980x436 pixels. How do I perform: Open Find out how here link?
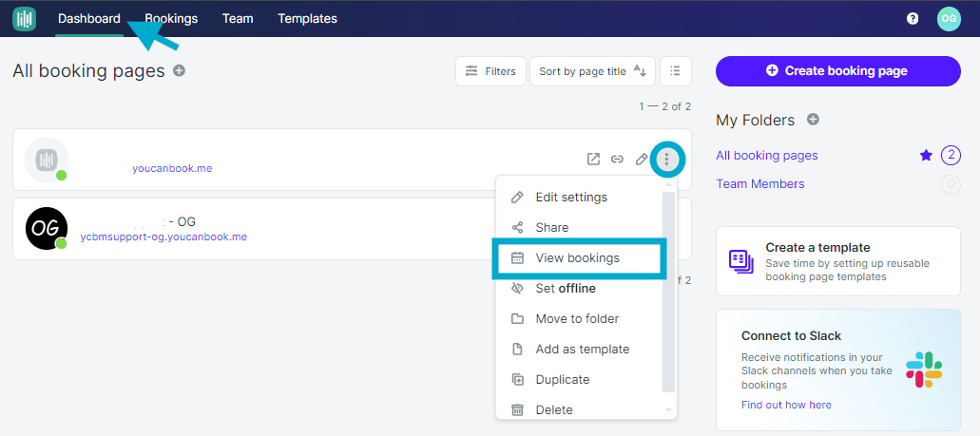(786, 405)
